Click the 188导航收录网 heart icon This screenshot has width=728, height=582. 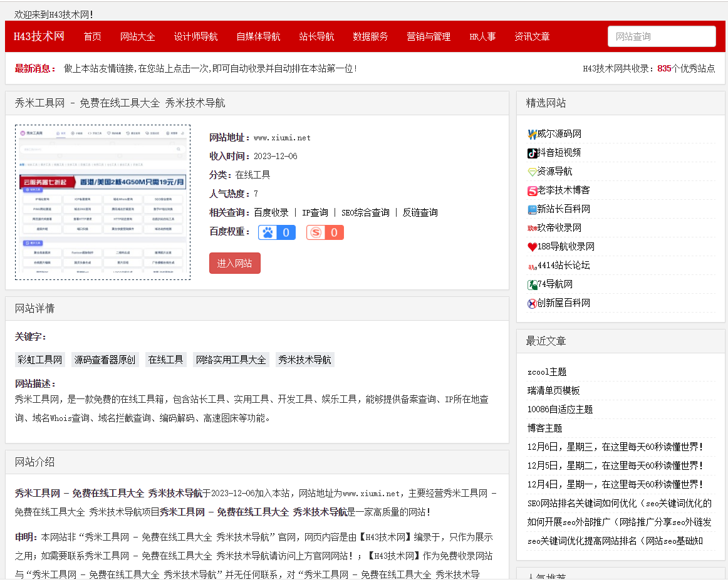click(533, 247)
